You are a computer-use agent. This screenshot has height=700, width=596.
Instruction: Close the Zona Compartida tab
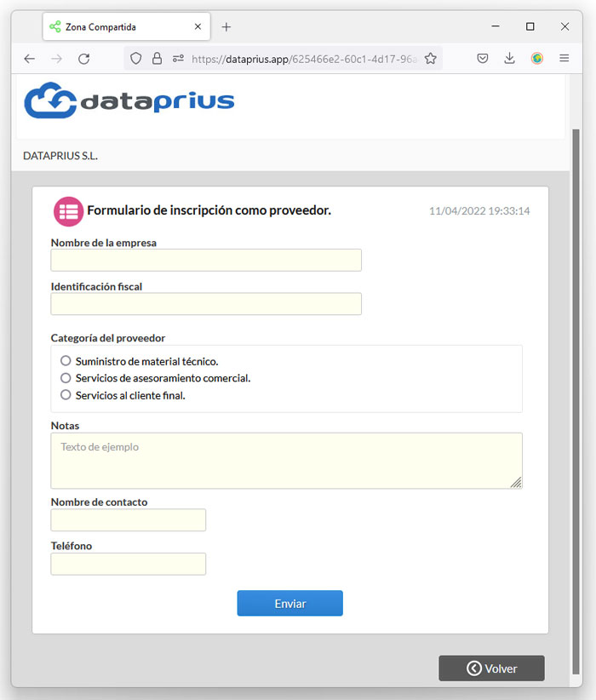click(198, 26)
